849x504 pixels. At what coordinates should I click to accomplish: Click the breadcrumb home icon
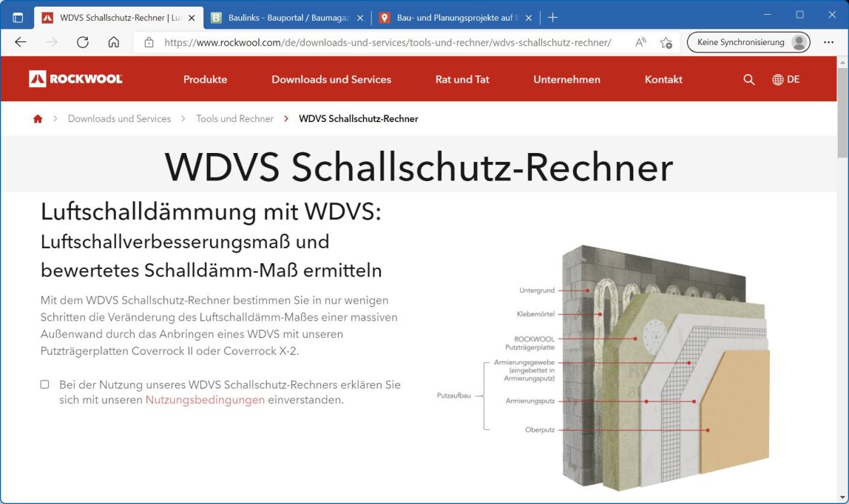[38, 119]
